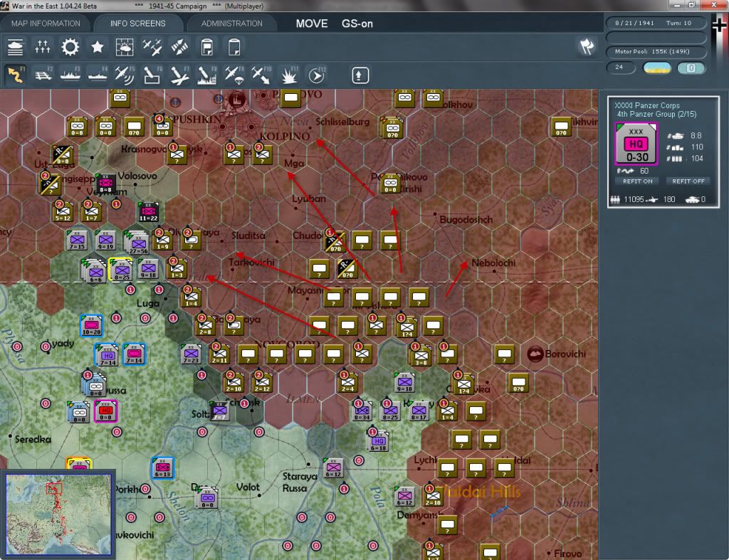Open the weather map grid icon
The height and width of the screenshot is (560, 729).
tap(125, 47)
